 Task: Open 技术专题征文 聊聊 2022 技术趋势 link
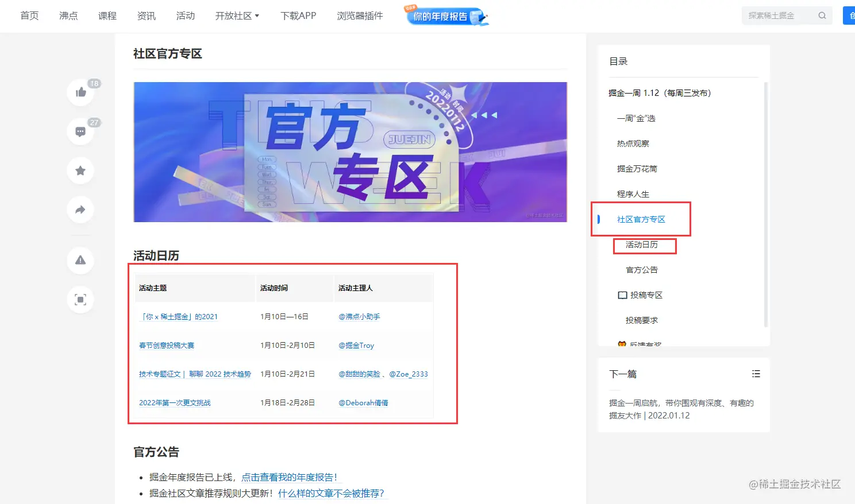(x=195, y=374)
